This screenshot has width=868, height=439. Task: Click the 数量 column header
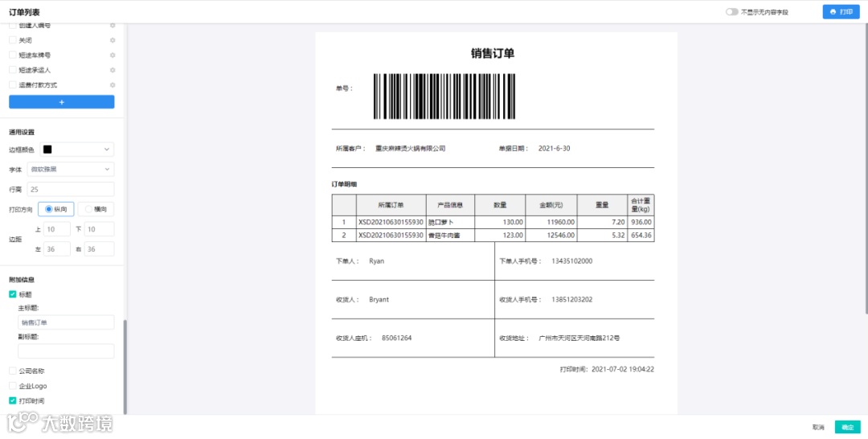tap(500, 205)
